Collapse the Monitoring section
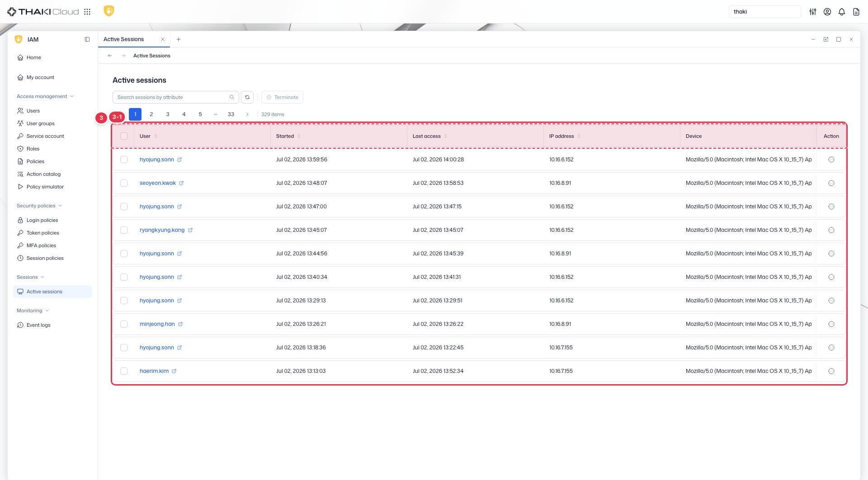Screen dimensions: 868x480 tap(33, 311)
